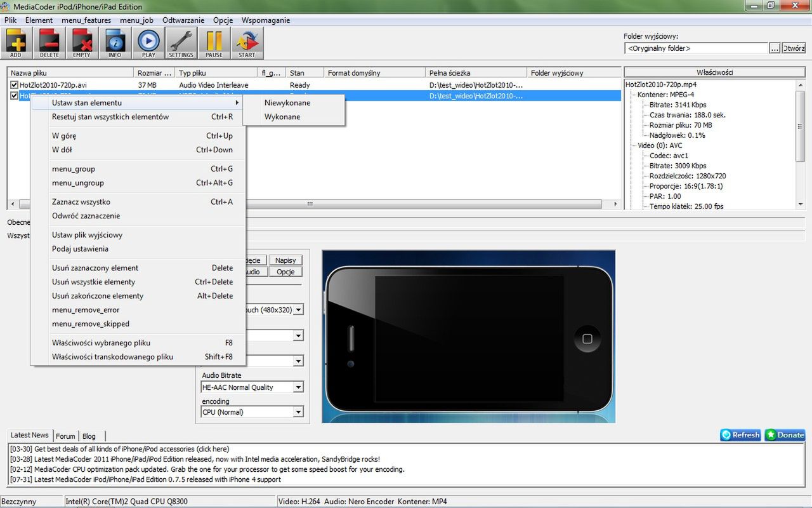This screenshot has width=812, height=508.
Task: Open the Audio Bitrate HE-AAC dropdown
Action: [x=298, y=387]
